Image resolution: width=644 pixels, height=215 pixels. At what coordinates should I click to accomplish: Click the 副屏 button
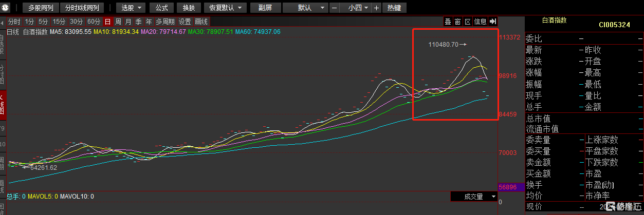coord(266,8)
